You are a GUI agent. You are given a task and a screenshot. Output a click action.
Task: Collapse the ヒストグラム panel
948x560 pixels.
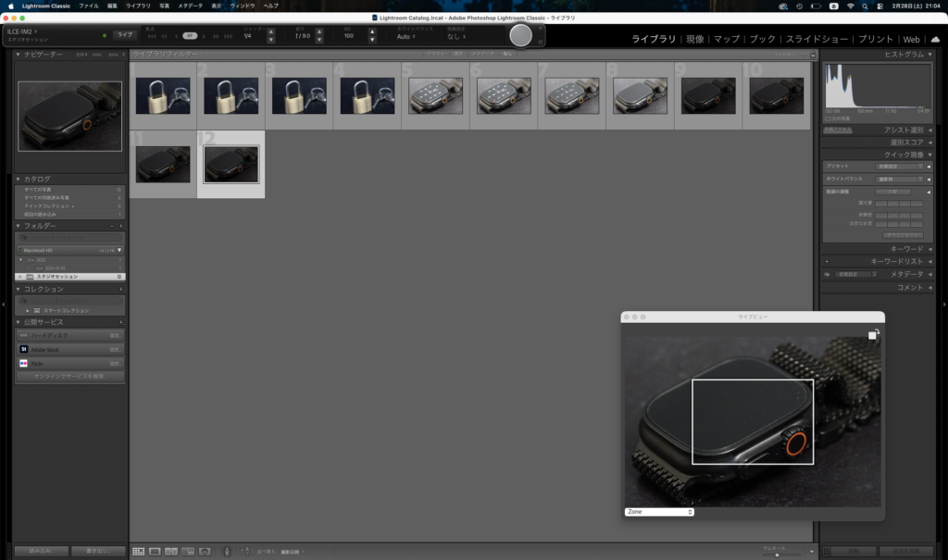pos(929,55)
